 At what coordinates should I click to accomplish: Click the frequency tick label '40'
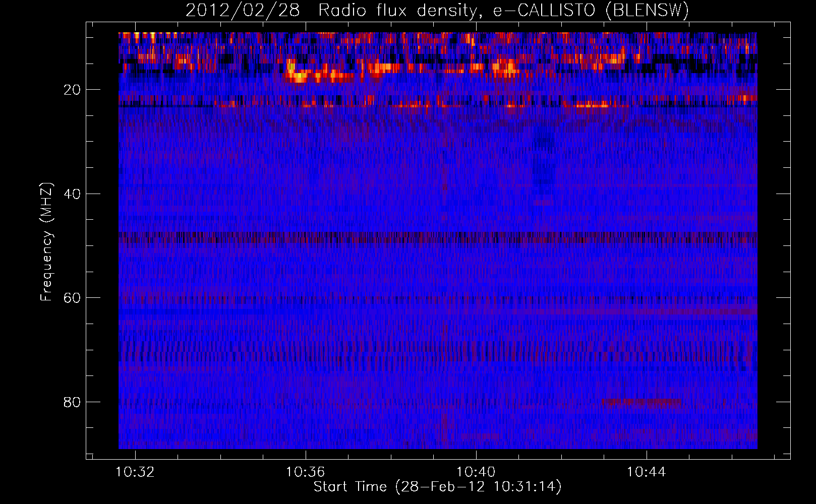pyautogui.click(x=73, y=194)
